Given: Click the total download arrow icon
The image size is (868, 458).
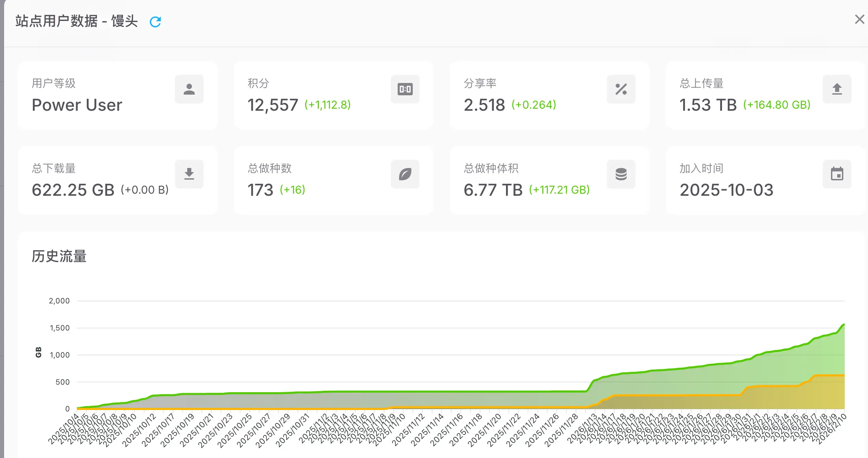Looking at the screenshot, I should [x=189, y=174].
